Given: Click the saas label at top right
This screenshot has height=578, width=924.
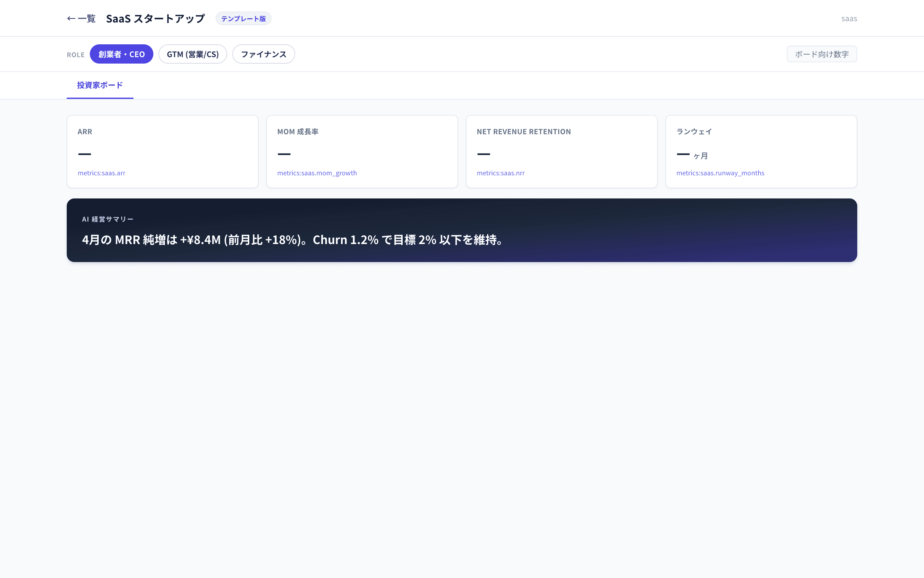Looking at the screenshot, I should pyautogui.click(x=849, y=18).
